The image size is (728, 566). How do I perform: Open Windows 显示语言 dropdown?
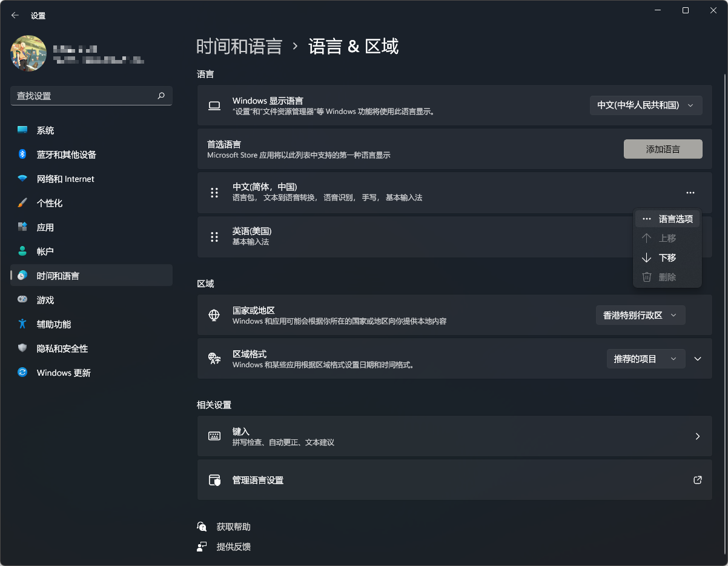[646, 105]
